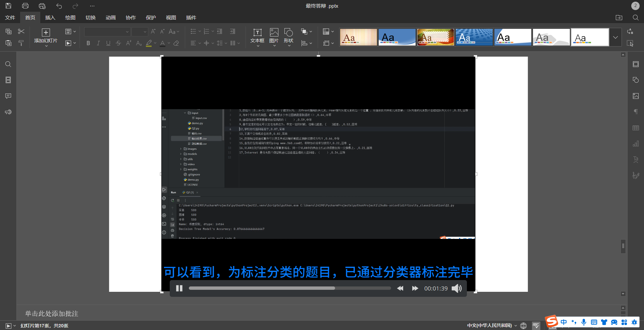Viewport: 644px width, 330px height.
Task: Open Shape settings in right sidebar
Action: tap(636, 80)
